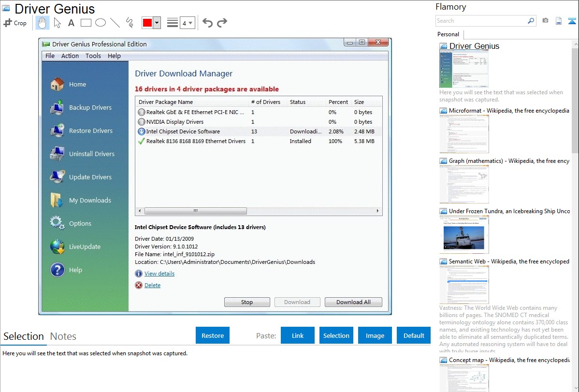
Task: Click the red color swatch
Action: pyautogui.click(x=147, y=23)
